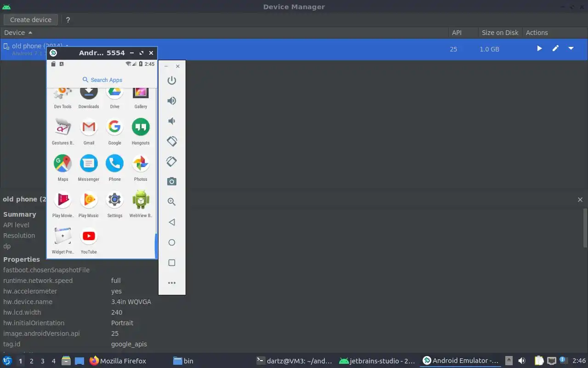588x368 pixels.
Task: Open the Play Music app
Action: [89, 204]
